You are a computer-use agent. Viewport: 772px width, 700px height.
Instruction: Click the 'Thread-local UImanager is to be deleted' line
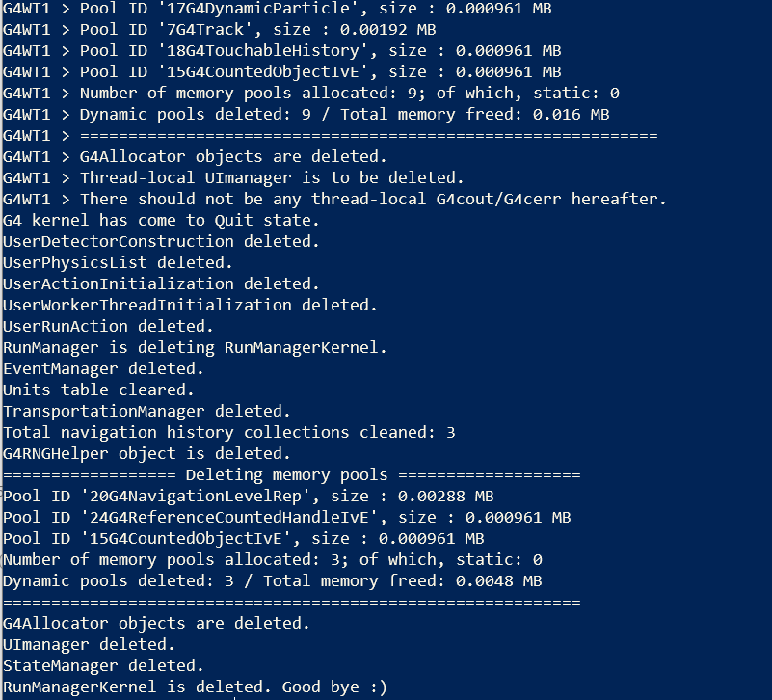[x=272, y=178]
